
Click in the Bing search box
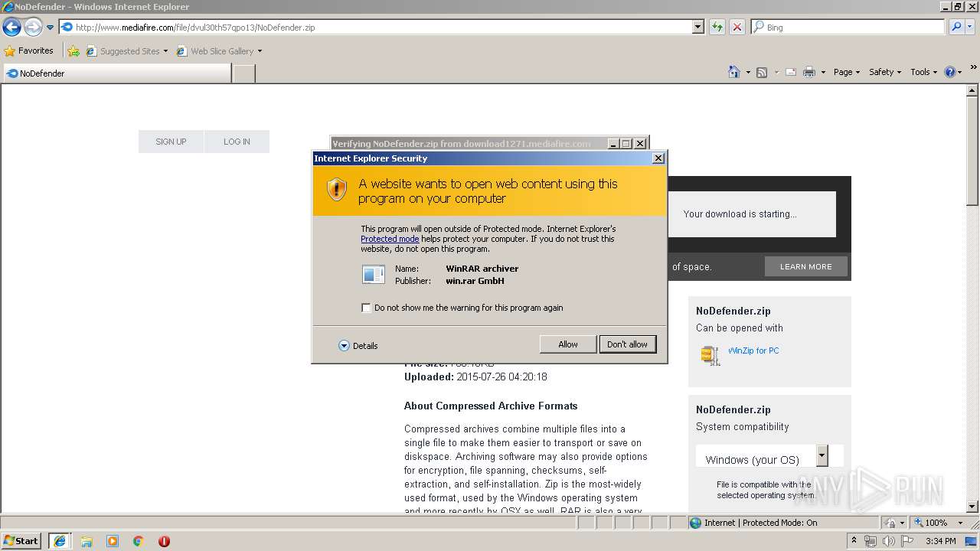point(848,27)
